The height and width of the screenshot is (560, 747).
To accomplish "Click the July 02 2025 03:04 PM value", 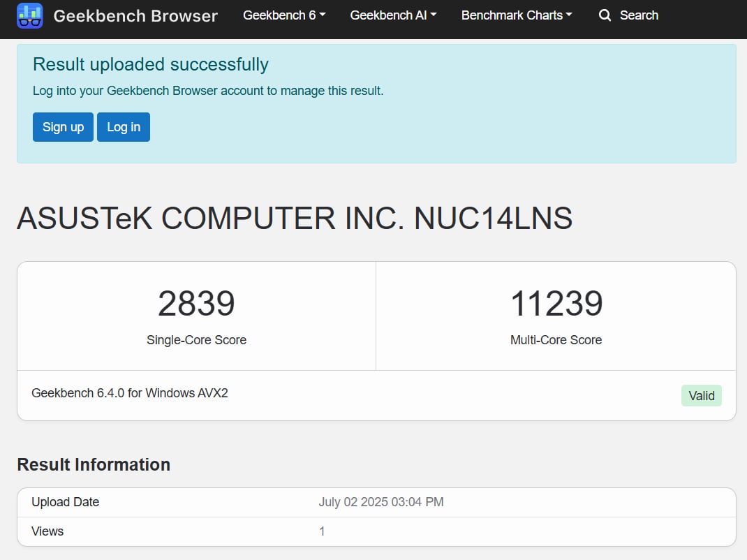I will pyautogui.click(x=381, y=502).
